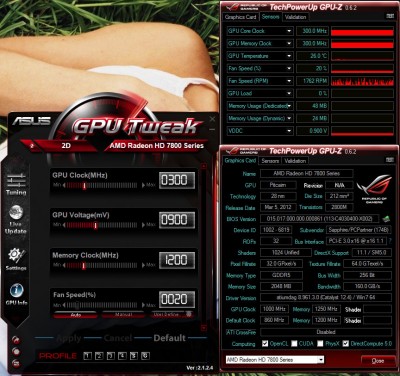Image resolution: width=400 pixels, height=376 pixels.
Task: Click GPU Tweak scrollbar down arrow
Action: [204, 328]
